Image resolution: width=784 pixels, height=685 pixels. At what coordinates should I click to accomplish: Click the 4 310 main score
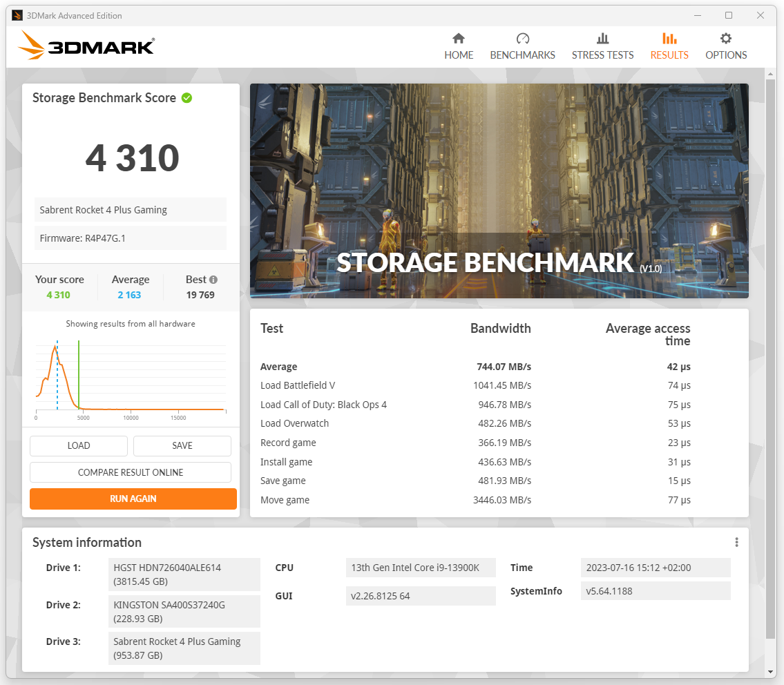(132, 158)
